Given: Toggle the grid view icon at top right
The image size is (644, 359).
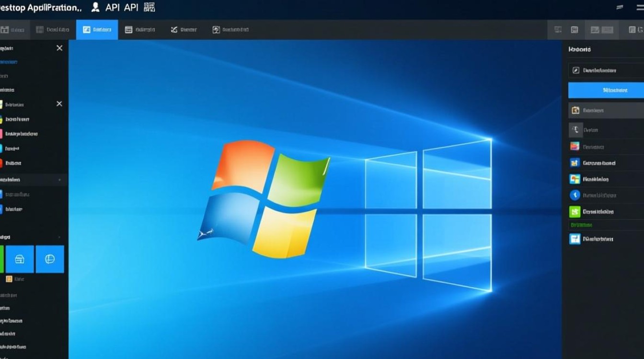Looking at the screenshot, I should click(x=557, y=29).
